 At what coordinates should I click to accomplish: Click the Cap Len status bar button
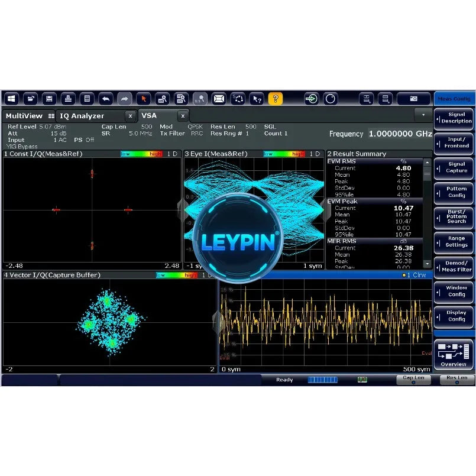point(413,380)
